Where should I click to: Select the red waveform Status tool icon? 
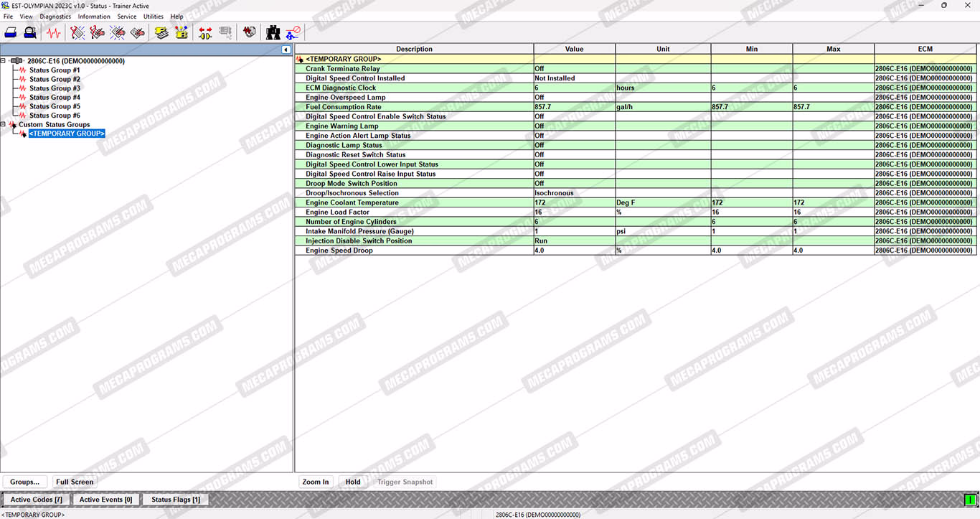click(x=54, y=32)
